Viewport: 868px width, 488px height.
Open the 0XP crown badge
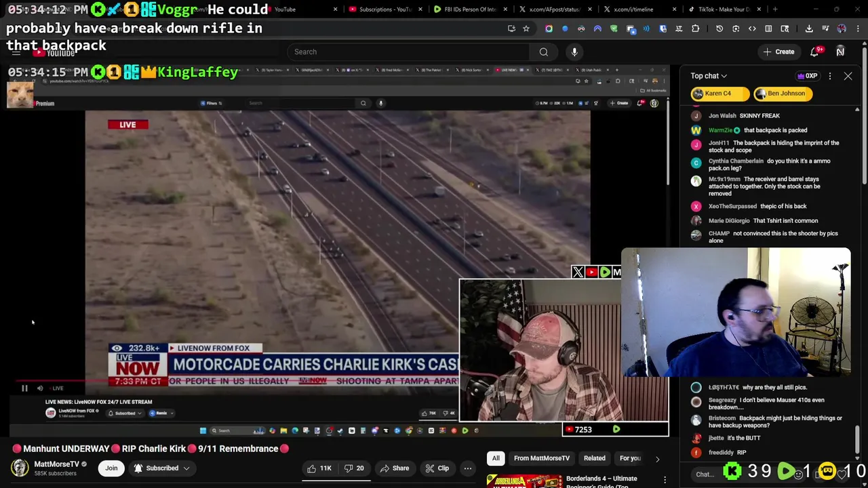tap(808, 76)
